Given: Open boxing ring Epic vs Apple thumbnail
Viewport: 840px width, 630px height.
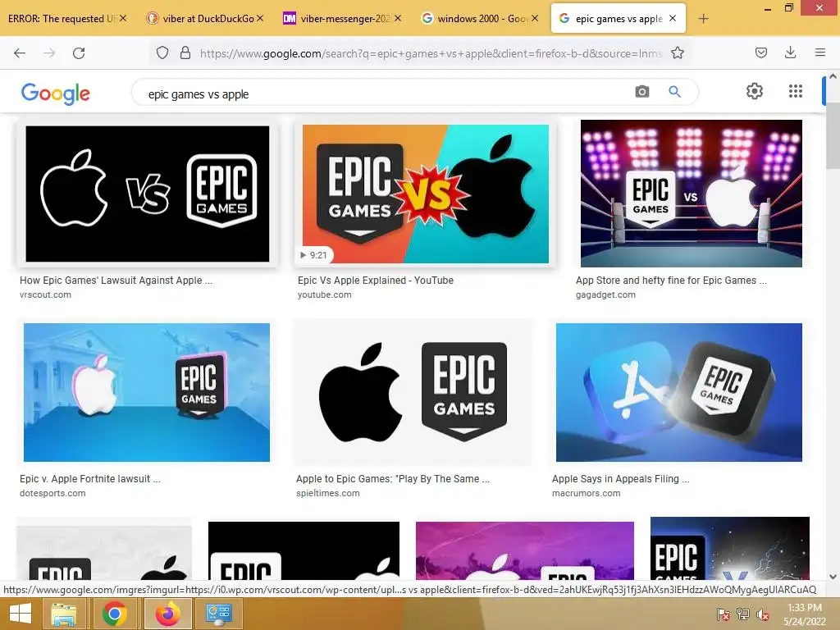Looking at the screenshot, I should coord(691,194).
